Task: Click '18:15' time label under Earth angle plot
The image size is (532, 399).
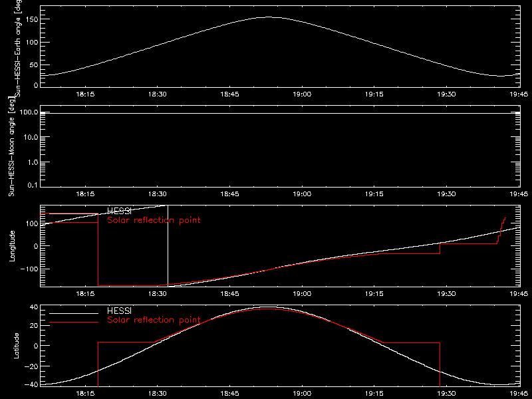Action: (85, 94)
